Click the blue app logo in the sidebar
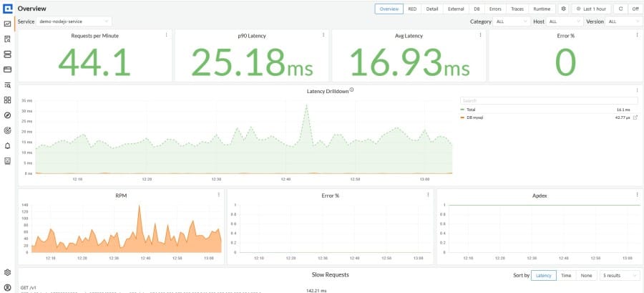 (x=7, y=8)
